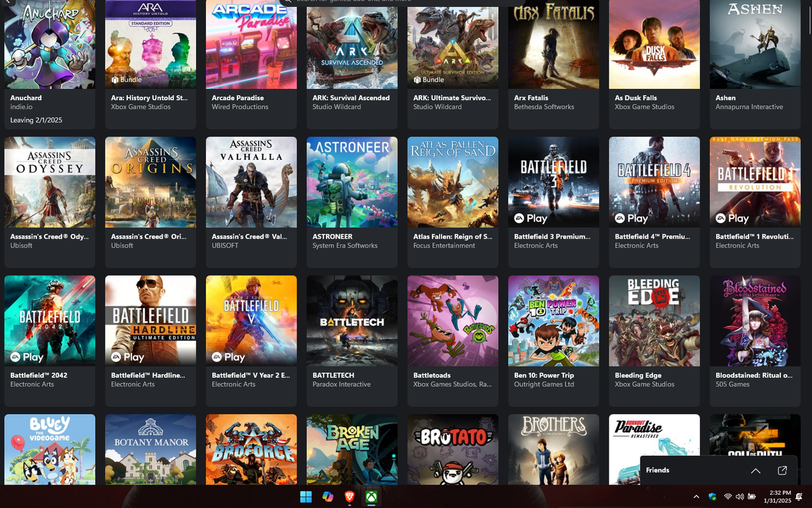Show hidden system tray icons
The width and height of the screenshot is (812, 508).
(x=696, y=497)
